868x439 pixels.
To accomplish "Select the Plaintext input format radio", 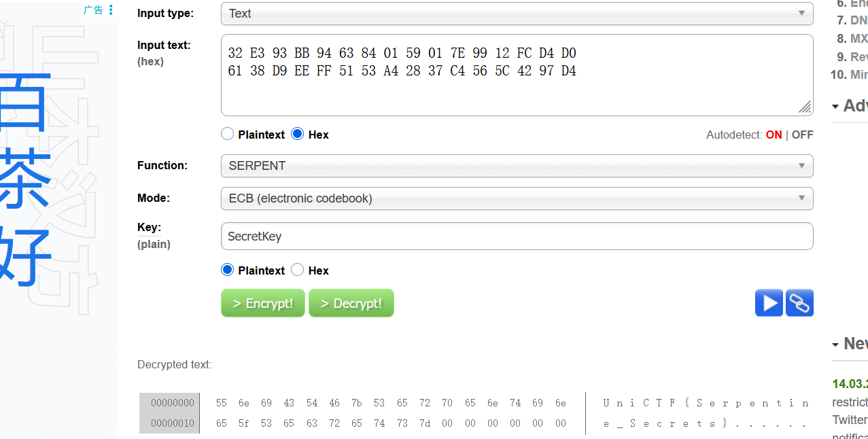I will (x=228, y=135).
